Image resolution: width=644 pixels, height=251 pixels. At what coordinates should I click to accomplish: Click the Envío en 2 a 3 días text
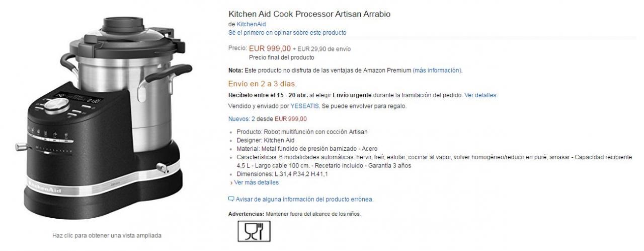click(262, 84)
